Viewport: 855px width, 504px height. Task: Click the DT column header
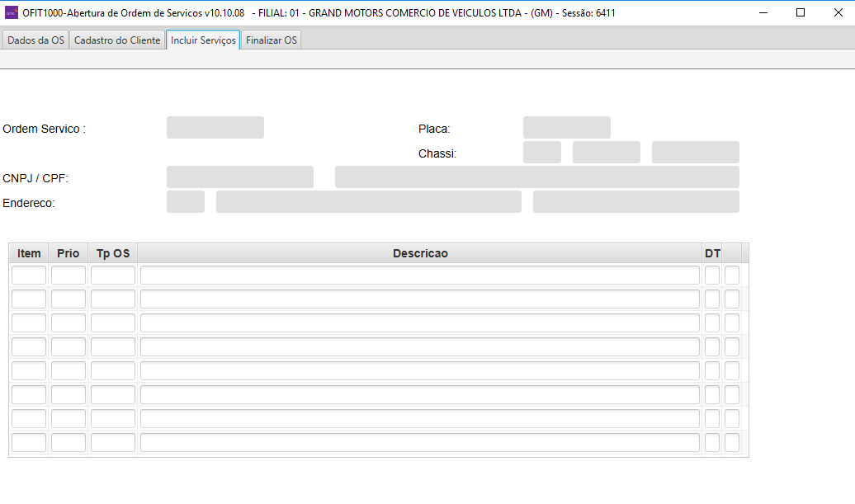click(x=712, y=253)
